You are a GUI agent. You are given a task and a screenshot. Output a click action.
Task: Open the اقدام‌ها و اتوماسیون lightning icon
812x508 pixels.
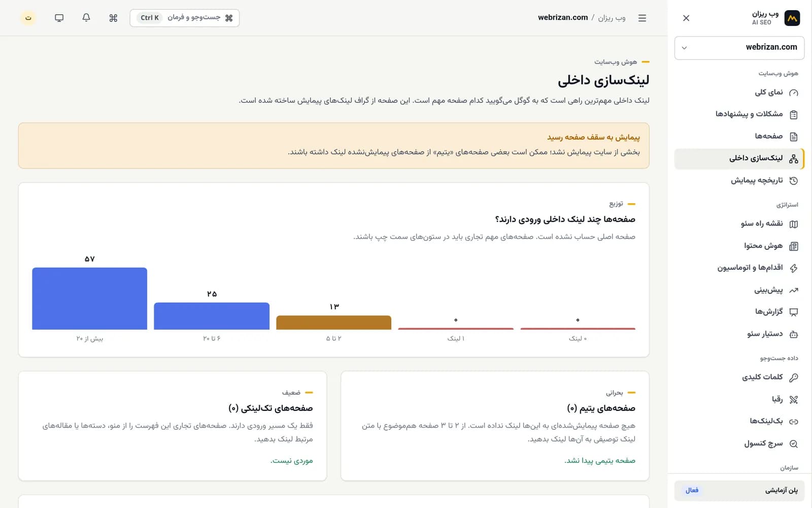[794, 268]
